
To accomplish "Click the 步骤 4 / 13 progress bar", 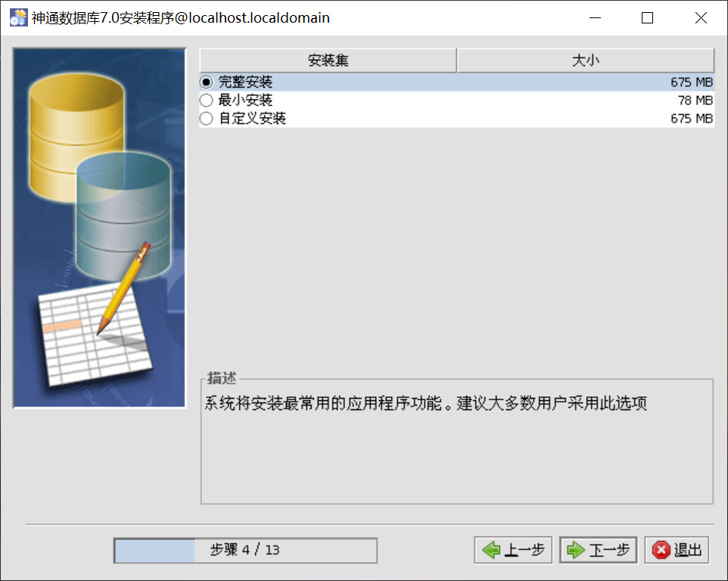I will pos(245,551).
